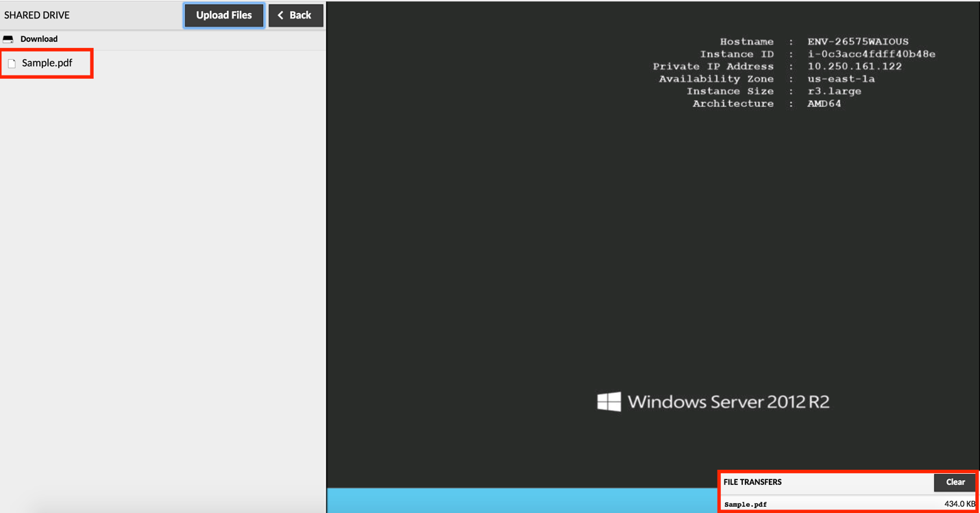
Task: Click the architecture value AMD64
Action: pyautogui.click(x=824, y=104)
